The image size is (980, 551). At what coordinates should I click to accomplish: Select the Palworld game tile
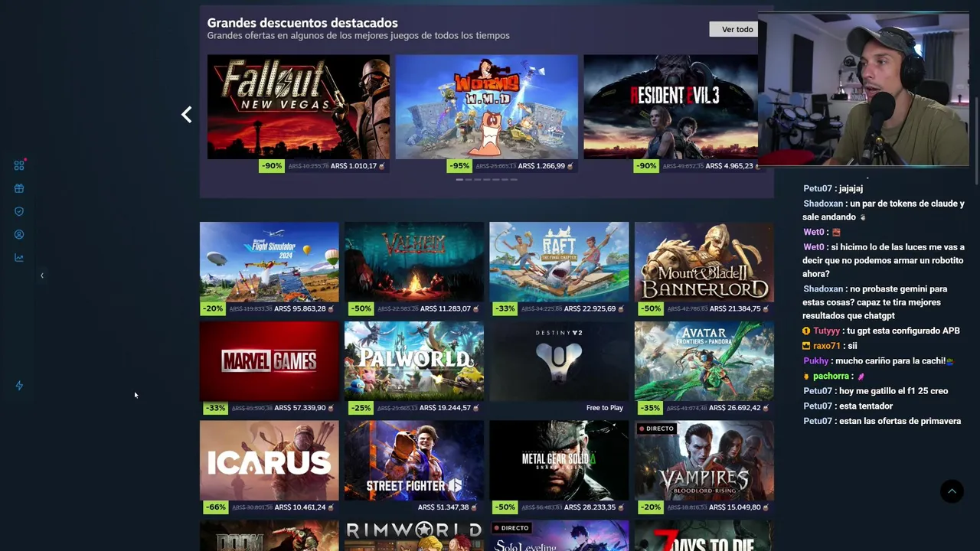[x=413, y=368]
